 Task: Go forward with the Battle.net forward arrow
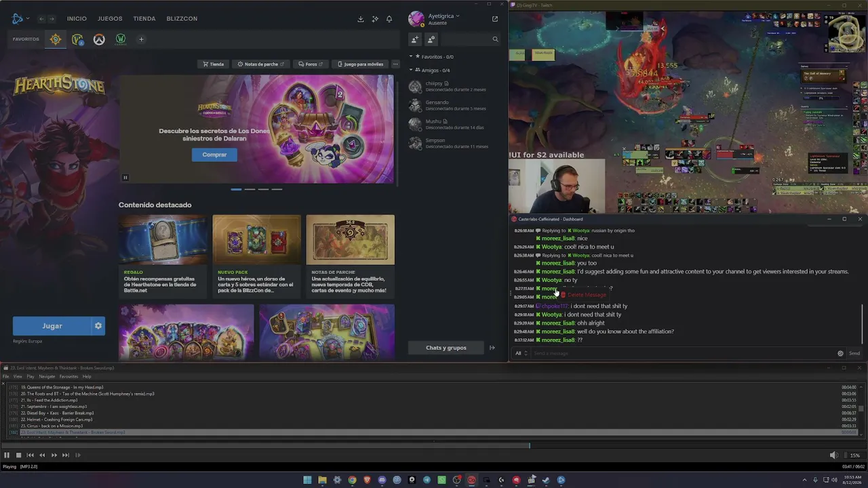click(53, 19)
